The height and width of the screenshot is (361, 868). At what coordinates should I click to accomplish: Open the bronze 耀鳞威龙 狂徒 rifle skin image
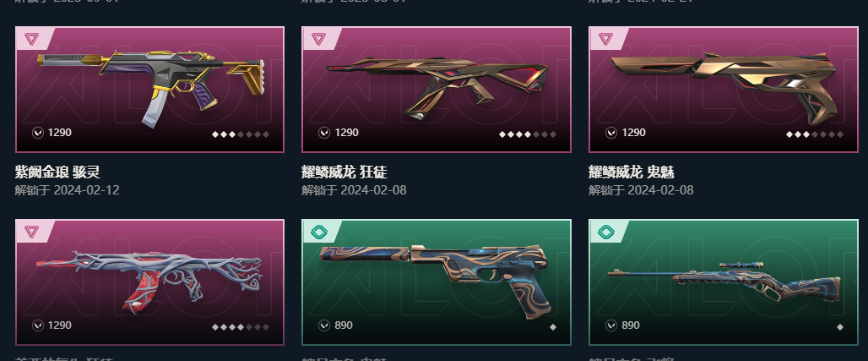click(x=437, y=86)
